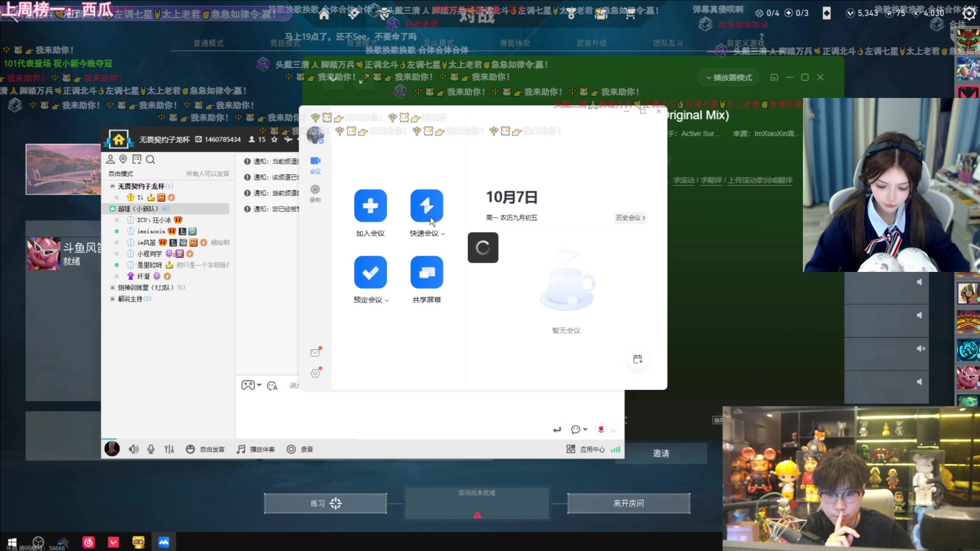Open Tencent Meeting taskbar icon
This screenshot has height=551, width=980.
pos(163,542)
